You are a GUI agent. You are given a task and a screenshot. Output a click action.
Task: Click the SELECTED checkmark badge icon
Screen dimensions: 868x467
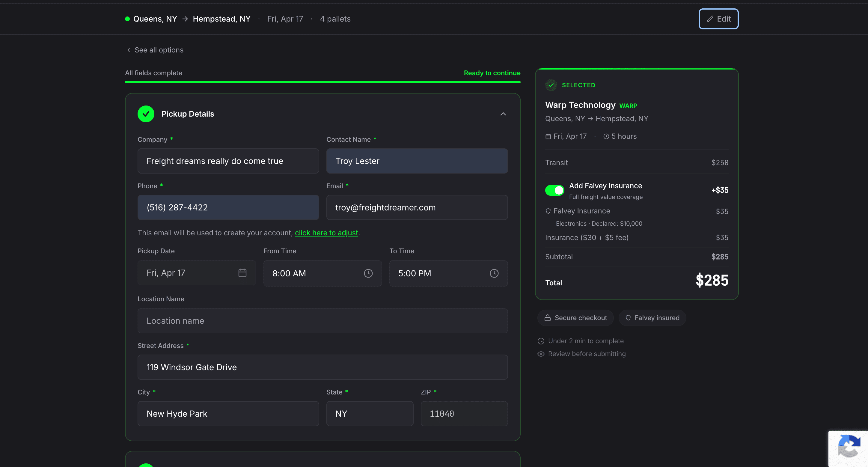pos(551,85)
